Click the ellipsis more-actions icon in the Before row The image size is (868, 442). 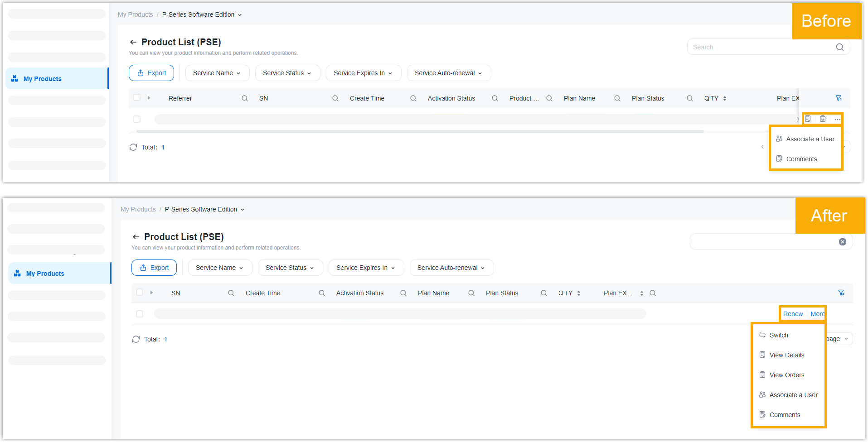pyautogui.click(x=837, y=119)
